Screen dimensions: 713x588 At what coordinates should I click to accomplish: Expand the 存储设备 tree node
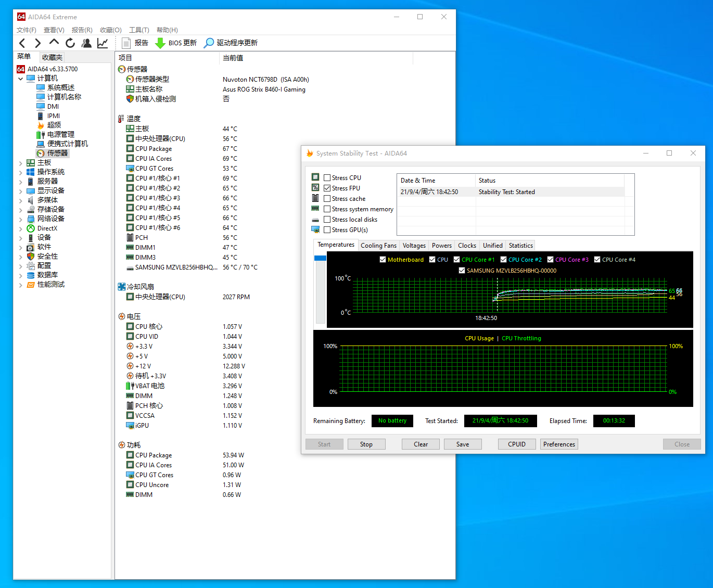(x=21, y=210)
